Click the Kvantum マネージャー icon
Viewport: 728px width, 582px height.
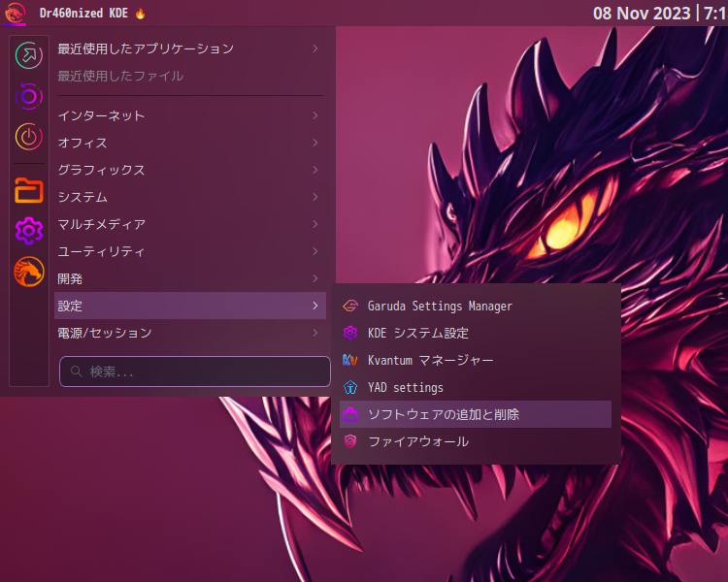coord(350,360)
